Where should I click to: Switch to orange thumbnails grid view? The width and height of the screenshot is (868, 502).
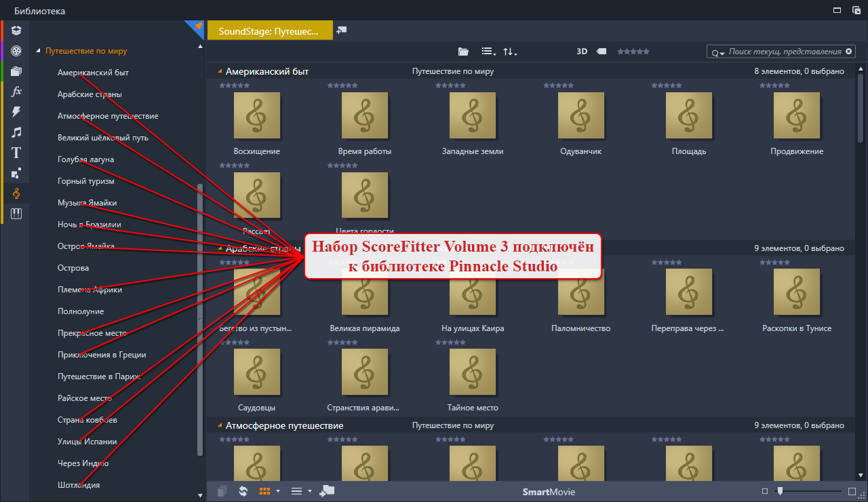point(265,491)
